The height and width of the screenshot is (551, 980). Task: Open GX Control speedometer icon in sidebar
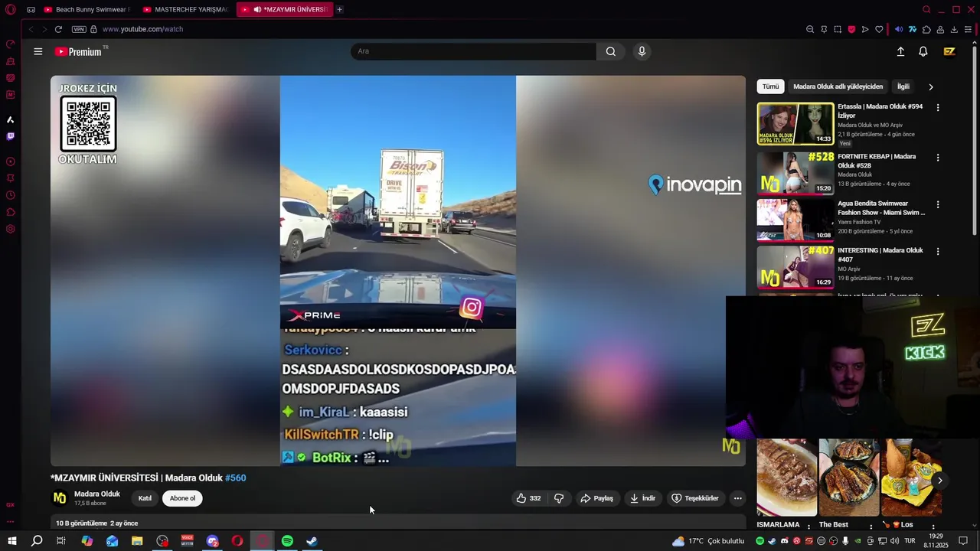pyautogui.click(x=10, y=44)
